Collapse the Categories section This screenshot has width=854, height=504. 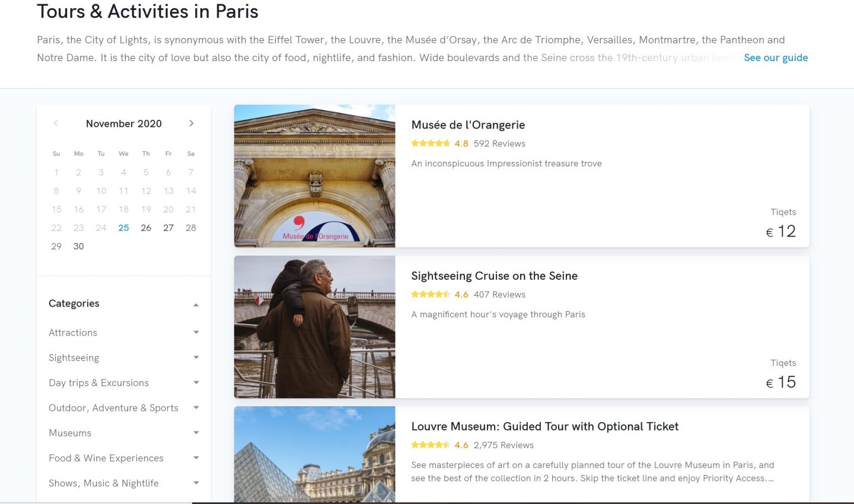pos(196,305)
